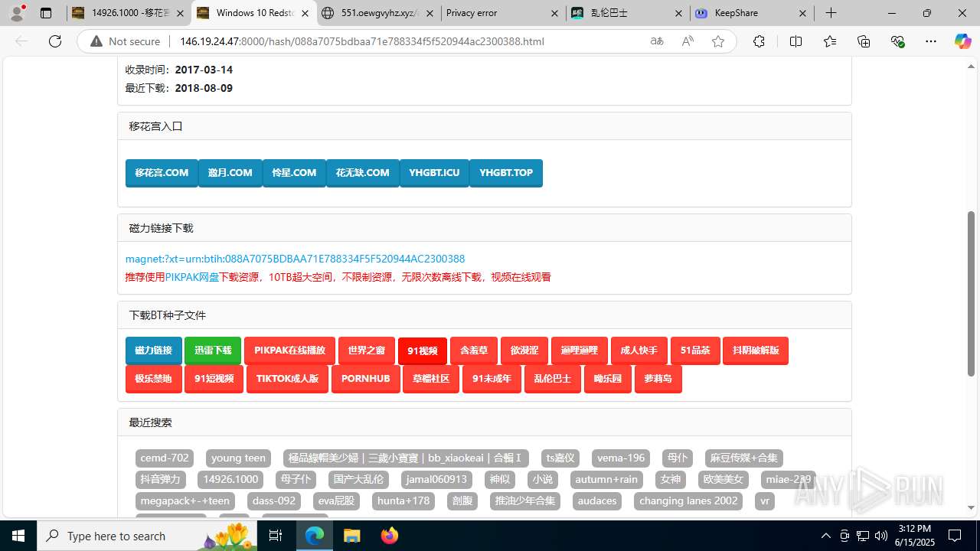980x551 pixels.
Task: Click the green 迅雷下载 button
Action: [213, 350]
